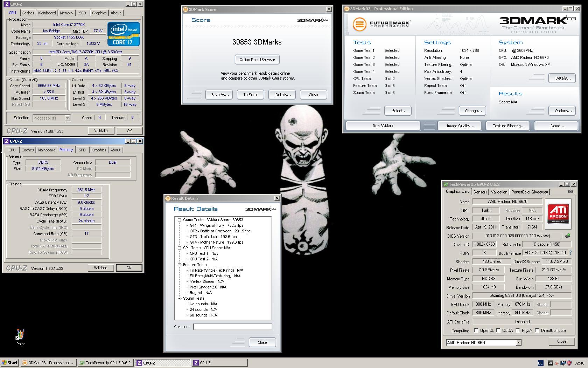
Task: Open Graphics tab in top CPU-Z window
Action: point(99,13)
